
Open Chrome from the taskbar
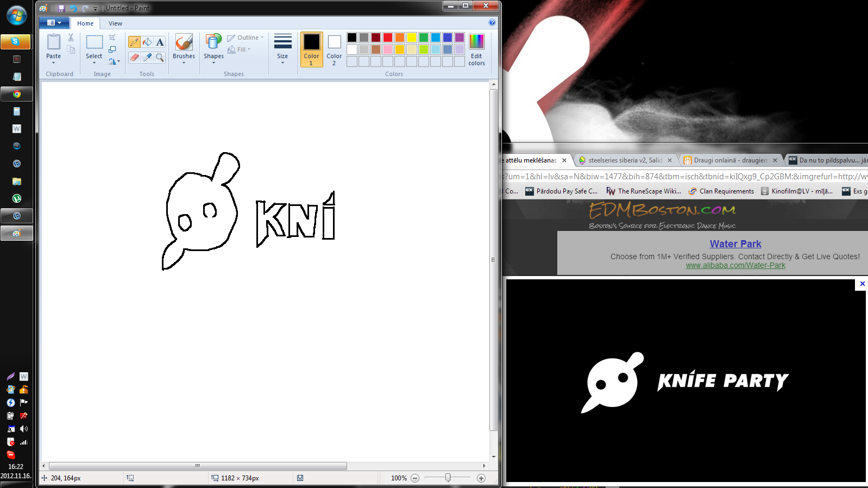pos(17,94)
